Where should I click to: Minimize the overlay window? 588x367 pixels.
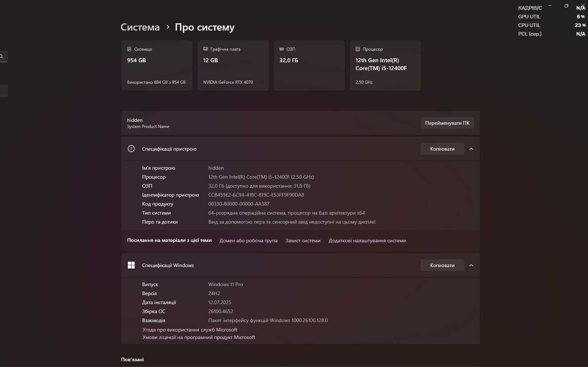pos(550,5)
